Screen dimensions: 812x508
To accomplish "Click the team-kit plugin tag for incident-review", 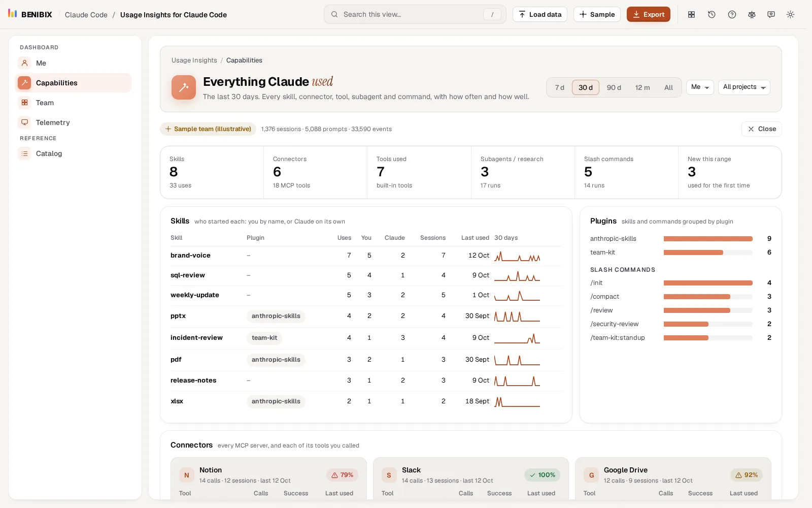I will 264,338.
